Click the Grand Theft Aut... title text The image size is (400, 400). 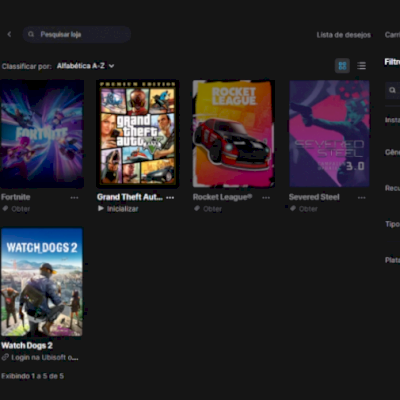click(x=130, y=197)
